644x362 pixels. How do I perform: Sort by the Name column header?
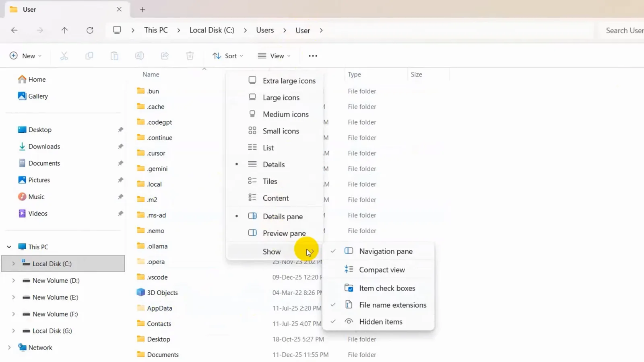(x=151, y=74)
